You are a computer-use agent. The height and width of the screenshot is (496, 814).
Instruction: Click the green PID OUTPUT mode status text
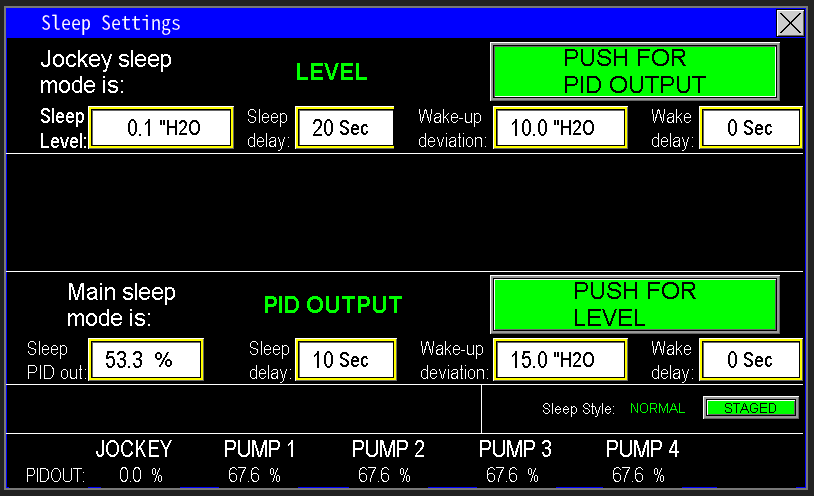(x=332, y=305)
